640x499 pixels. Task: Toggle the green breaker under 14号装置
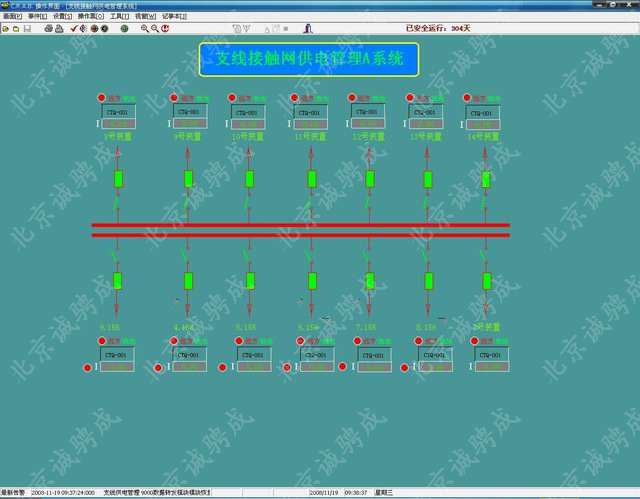(x=486, y=179)
